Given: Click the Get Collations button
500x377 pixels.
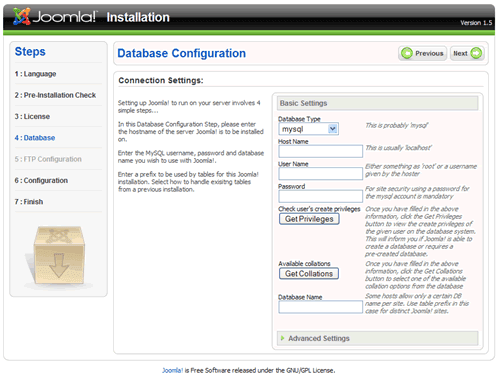Looking at the screenshot, I should [309, 274].
